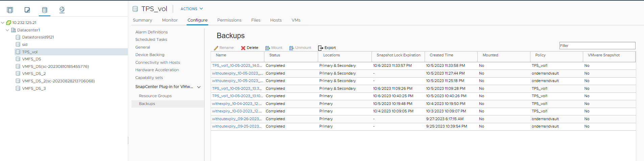Open the first TPS_vol1_10-05-2023_14.0 backup link
This screenshot has width=644, height=161.
(x=237, y=65)
